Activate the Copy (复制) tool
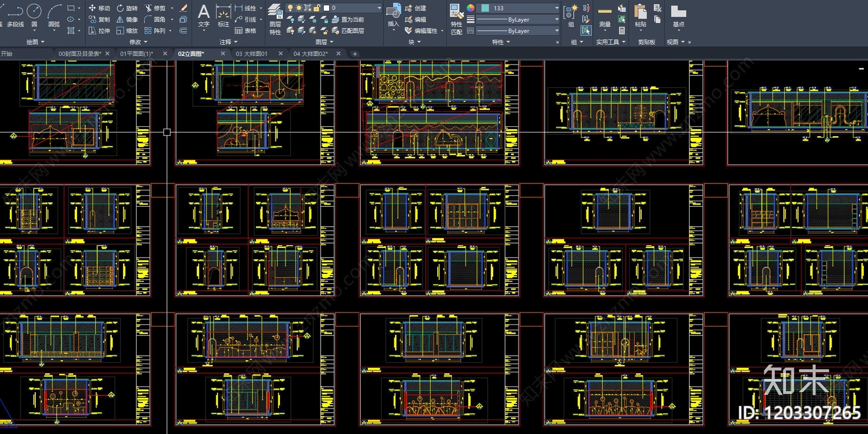868x434 pixels. 99,20
